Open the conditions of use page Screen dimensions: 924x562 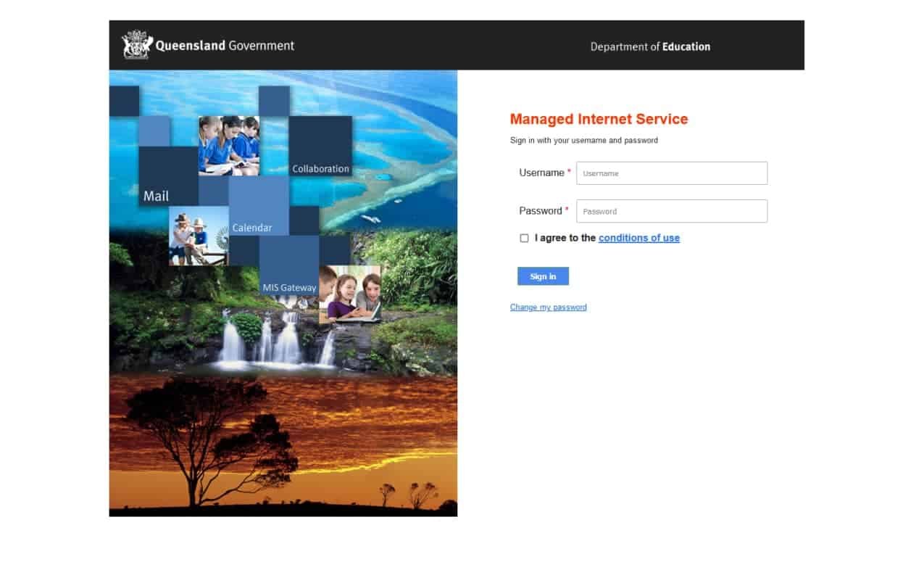point(638,238)
